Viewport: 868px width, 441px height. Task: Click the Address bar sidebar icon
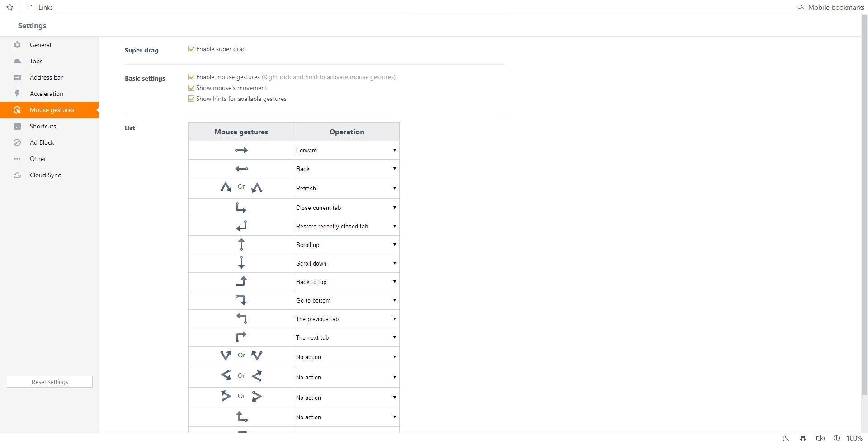[17, 77]
